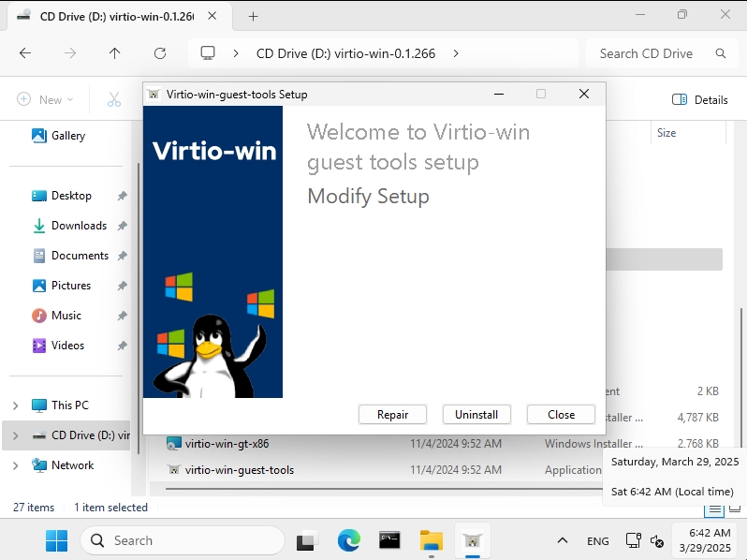Select the virtio-win-gt-x86 file
Screen dimensions: 747x560
pos(227,444)
